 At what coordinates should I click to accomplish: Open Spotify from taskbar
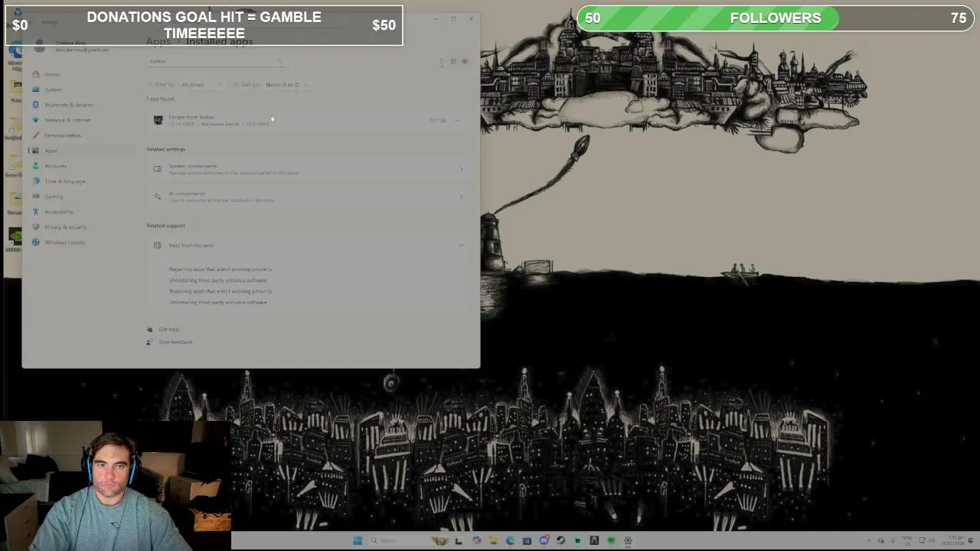tap(611, 541)
